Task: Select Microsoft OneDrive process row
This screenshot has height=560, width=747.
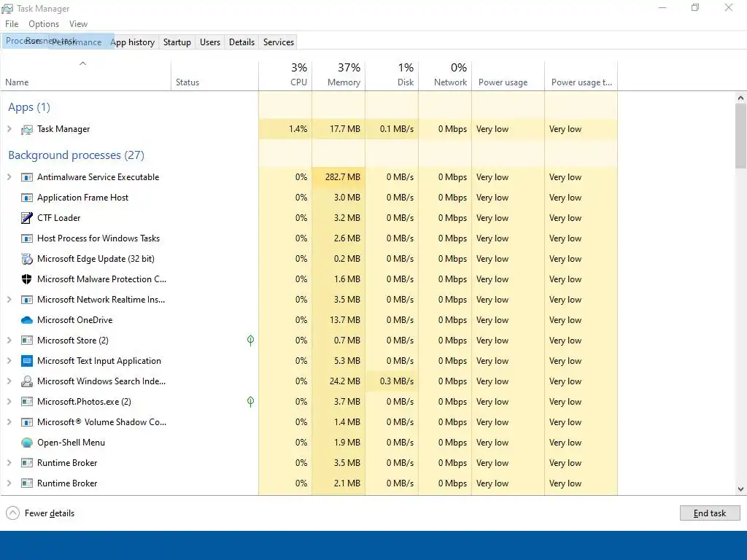Action: [309, 320]
